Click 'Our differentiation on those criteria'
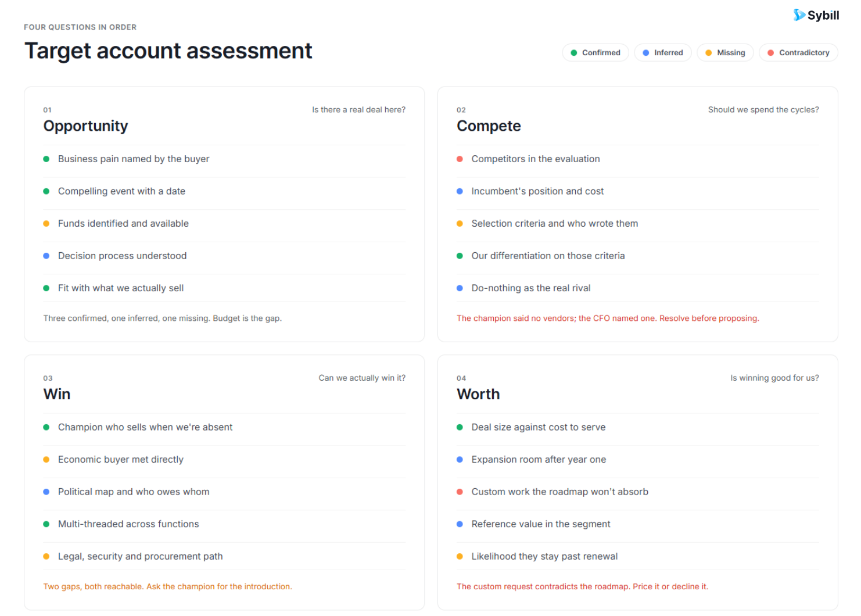The height and width of the screenshot is (616, 861). (x=548, y=256)
